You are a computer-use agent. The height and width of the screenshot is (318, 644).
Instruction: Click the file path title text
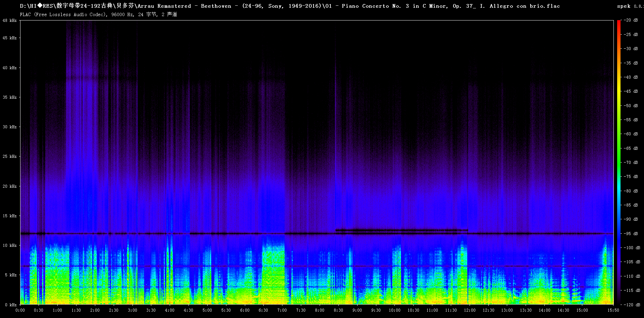(x=290, y=6)
